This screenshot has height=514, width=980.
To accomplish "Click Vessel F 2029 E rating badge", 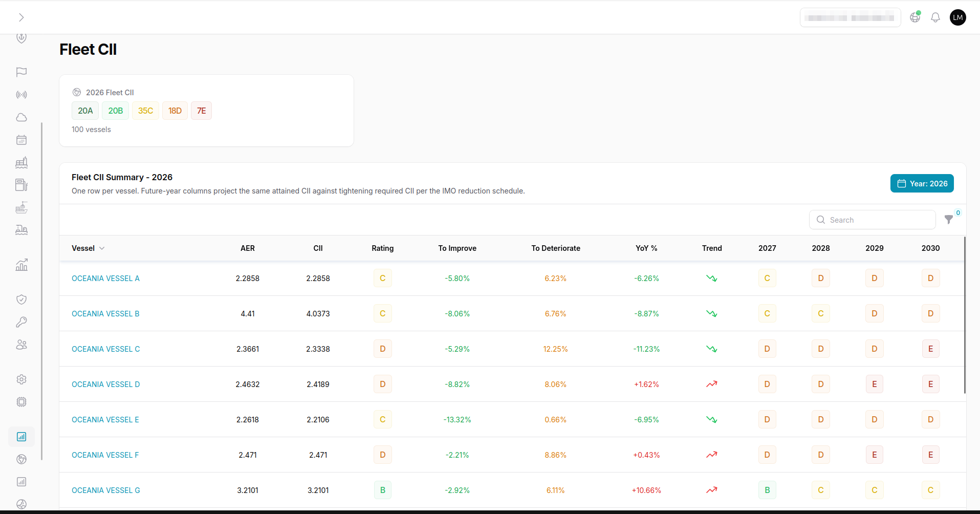I will pyautogui.click(x=875, y=455).
